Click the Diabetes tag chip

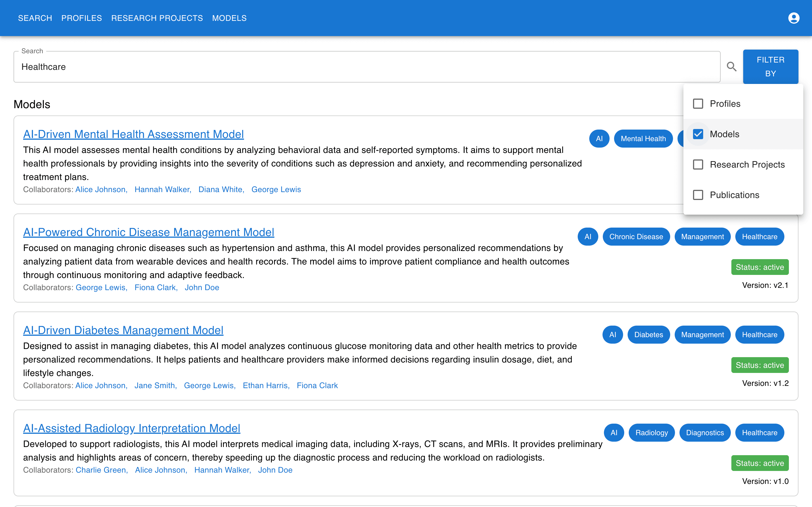click(x=648, y=334)
